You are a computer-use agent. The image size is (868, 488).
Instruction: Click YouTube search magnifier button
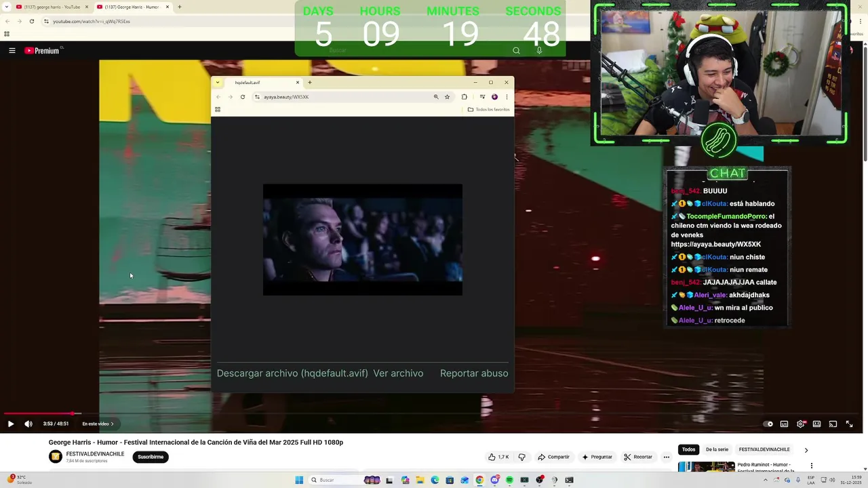(516, 50)
